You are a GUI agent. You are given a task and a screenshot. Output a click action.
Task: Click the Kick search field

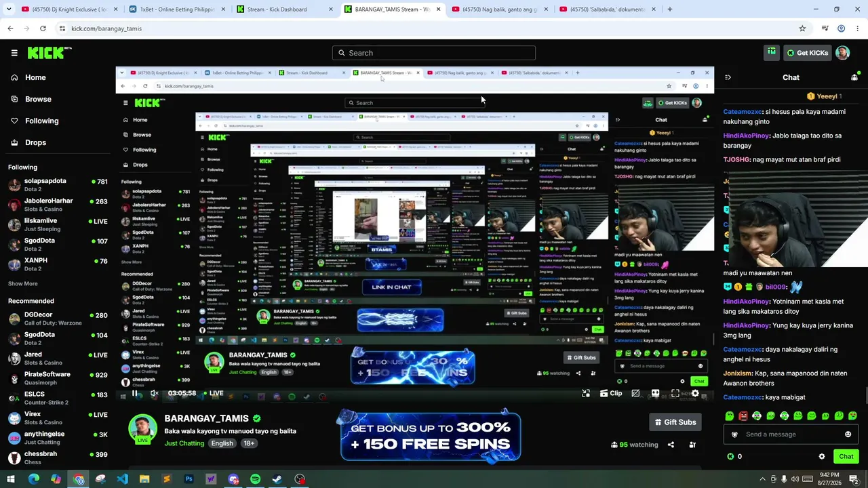tap(434, 53)
